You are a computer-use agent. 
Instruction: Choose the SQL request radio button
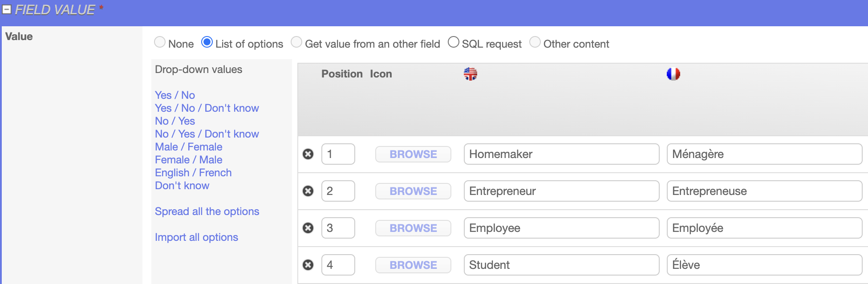pos(454,42)
